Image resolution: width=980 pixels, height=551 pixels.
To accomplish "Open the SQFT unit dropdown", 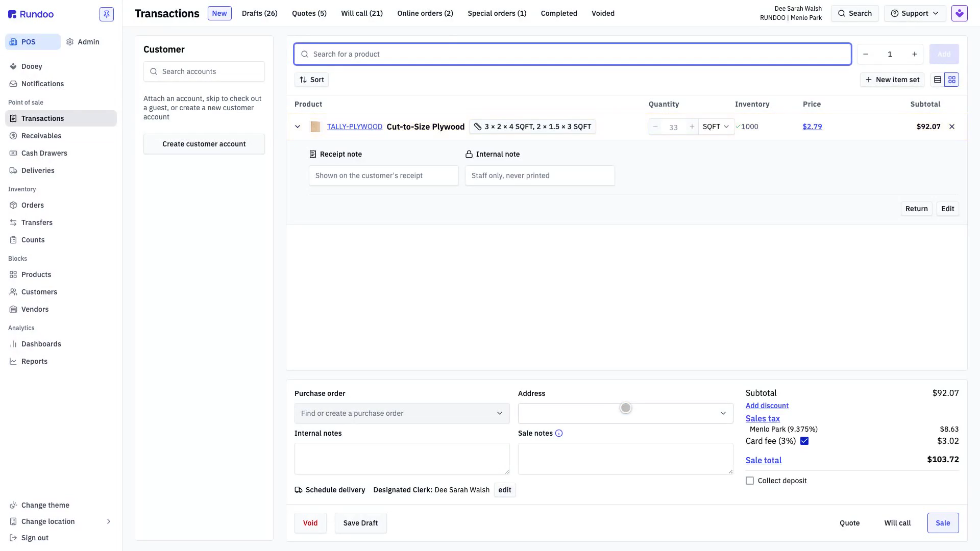I will (x=716, y=127).
